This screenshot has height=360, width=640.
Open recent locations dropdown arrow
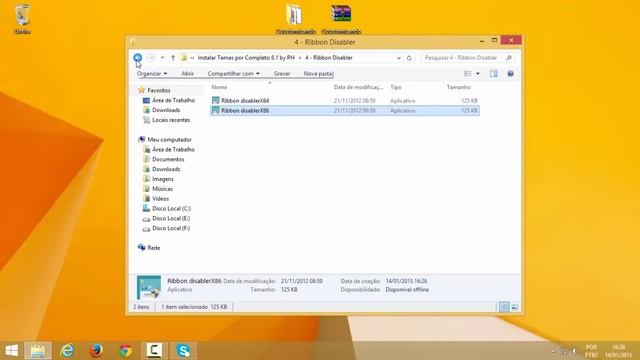click(x=162, y=58)
